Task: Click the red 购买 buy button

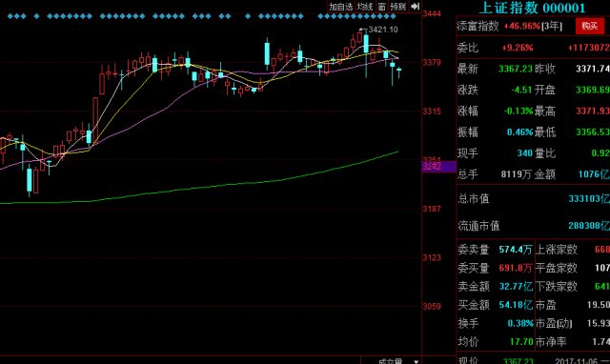Action: [x=589, y=26]
